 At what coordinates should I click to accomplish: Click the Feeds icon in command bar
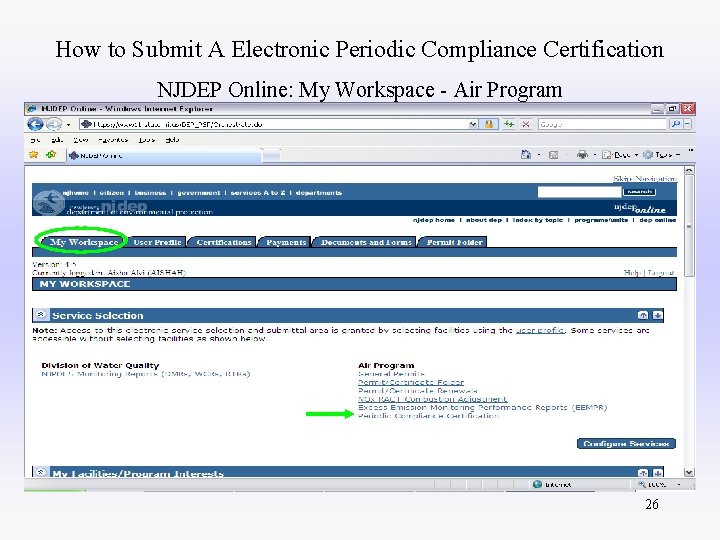pos(553,155)
